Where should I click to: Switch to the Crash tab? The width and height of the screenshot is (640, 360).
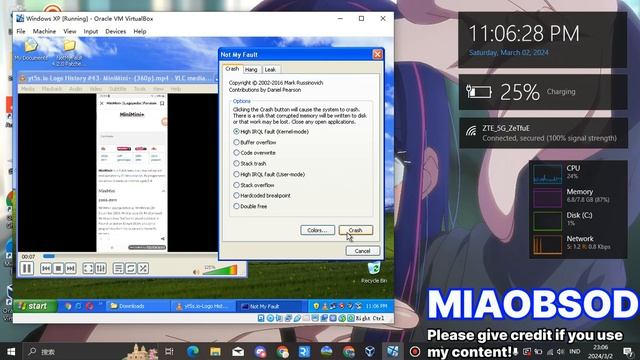point(232,69)
